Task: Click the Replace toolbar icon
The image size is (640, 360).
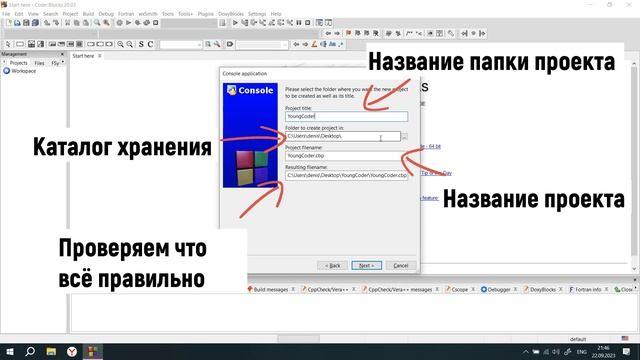Action: click(x=106, y=23)
